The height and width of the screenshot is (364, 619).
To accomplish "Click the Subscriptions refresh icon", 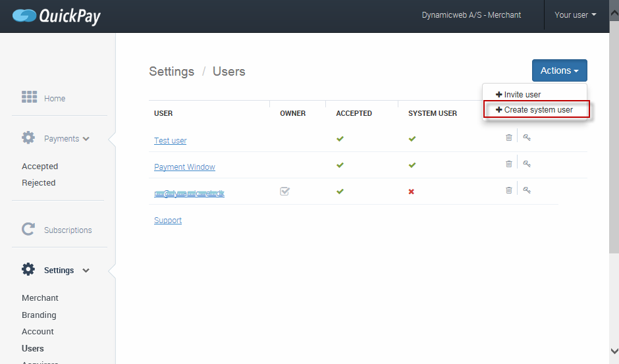I will point(28,229).
